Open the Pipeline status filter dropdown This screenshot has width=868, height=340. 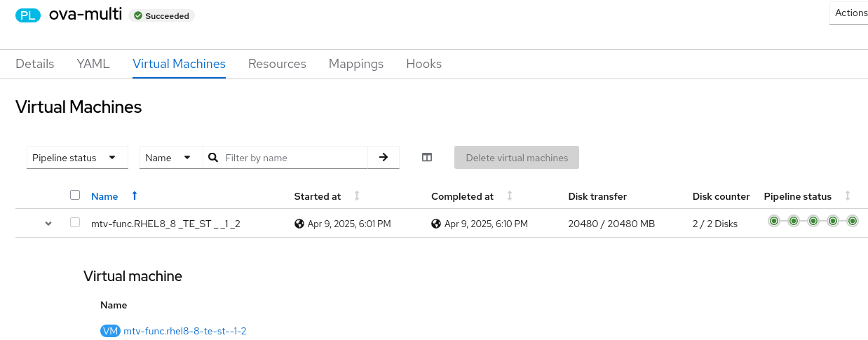tap(77, 158)
